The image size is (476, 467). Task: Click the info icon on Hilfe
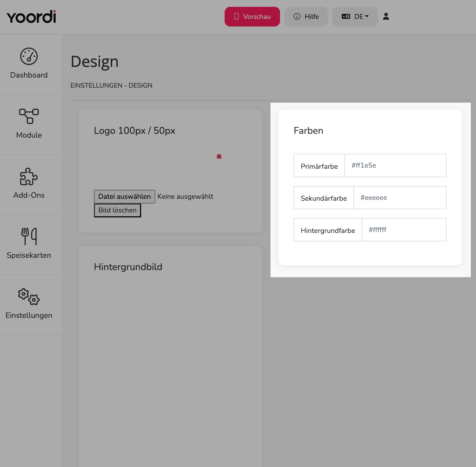click(297, 17)
